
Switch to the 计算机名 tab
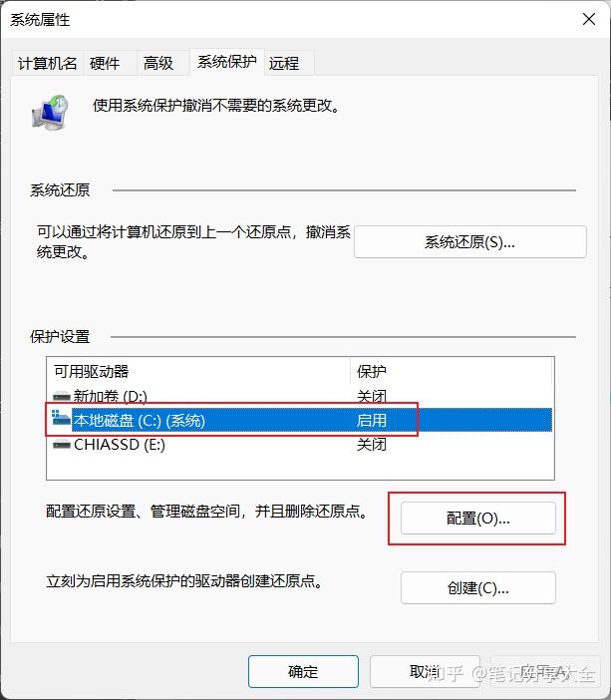pyautogui.click(x=47, y=63)
